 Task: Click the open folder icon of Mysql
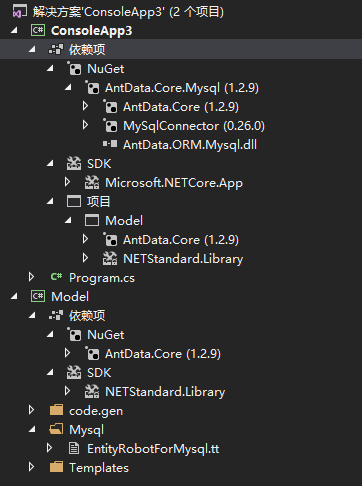click(56, 429)
